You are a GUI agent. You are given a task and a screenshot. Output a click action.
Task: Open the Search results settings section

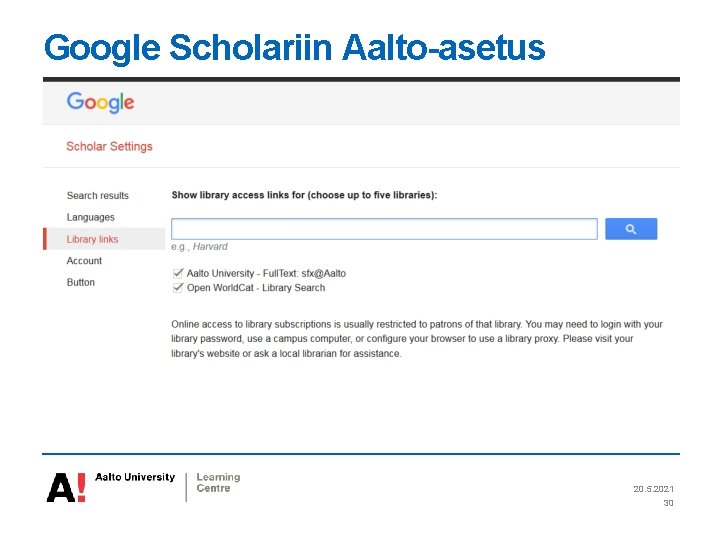click(x=97, y=196)
